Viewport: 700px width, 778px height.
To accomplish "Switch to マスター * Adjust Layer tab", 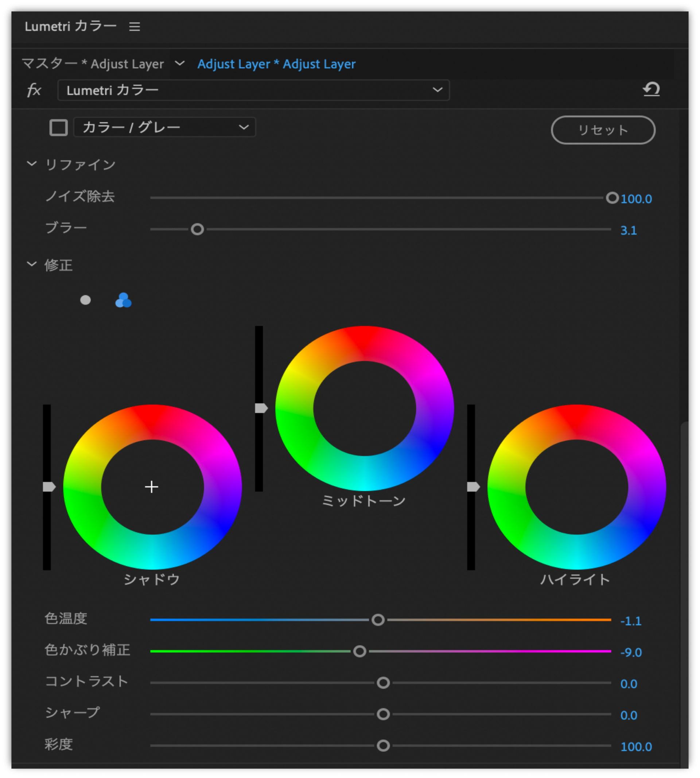I will point(93,63).
